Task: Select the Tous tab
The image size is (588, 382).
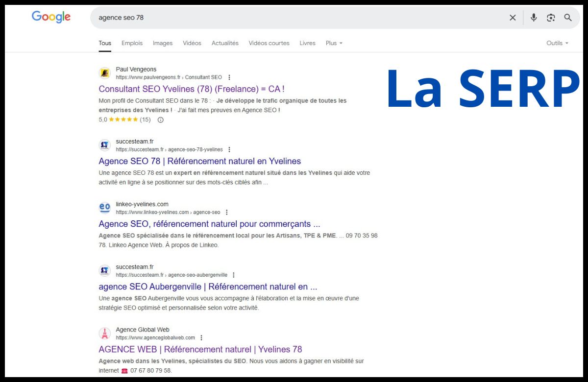Action: [x=105, y=43]
